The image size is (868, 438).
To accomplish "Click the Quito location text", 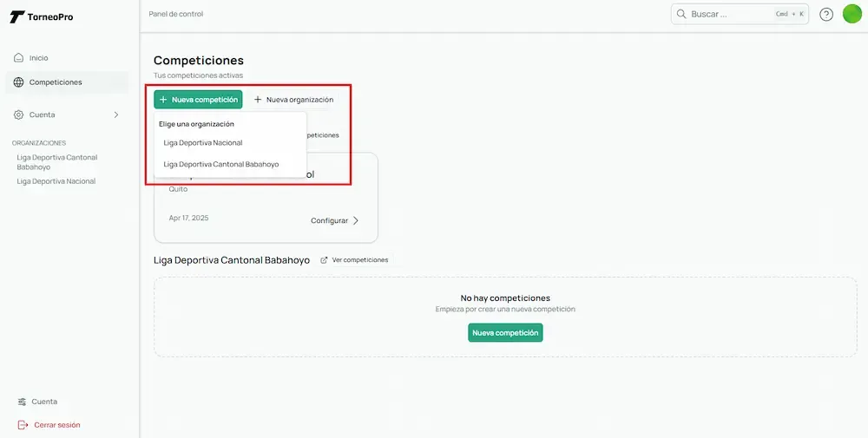I will coord(178,189).
